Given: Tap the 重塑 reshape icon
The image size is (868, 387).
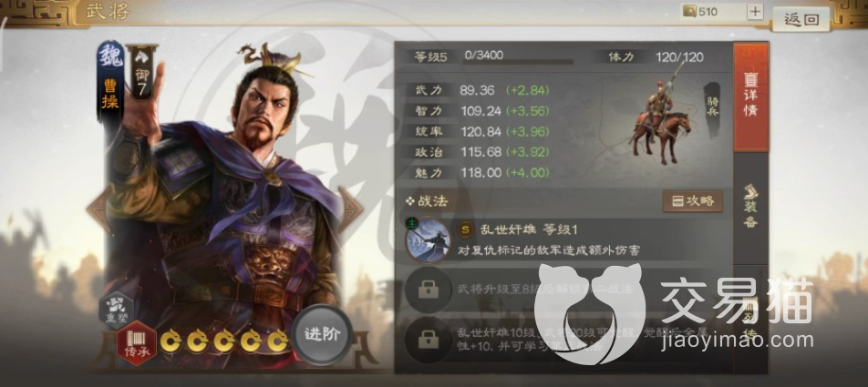Looking at the screenshot, I should coord(117,311).
